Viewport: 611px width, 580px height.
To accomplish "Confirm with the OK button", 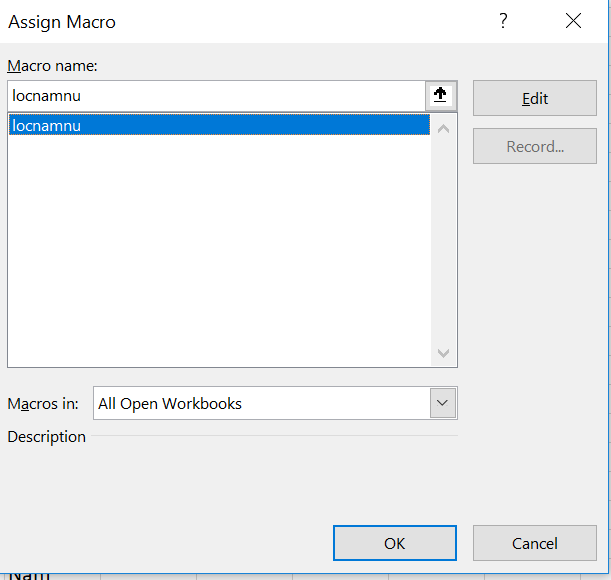I will point(394,543).
